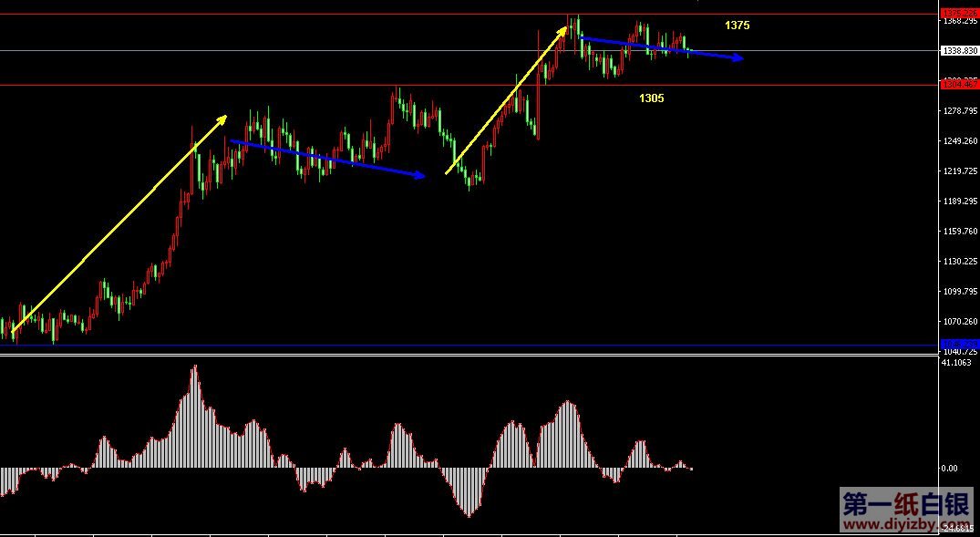Click the 1040.725 price axis label
This screenshot has height=537, width=980.
tap(960, 353)
